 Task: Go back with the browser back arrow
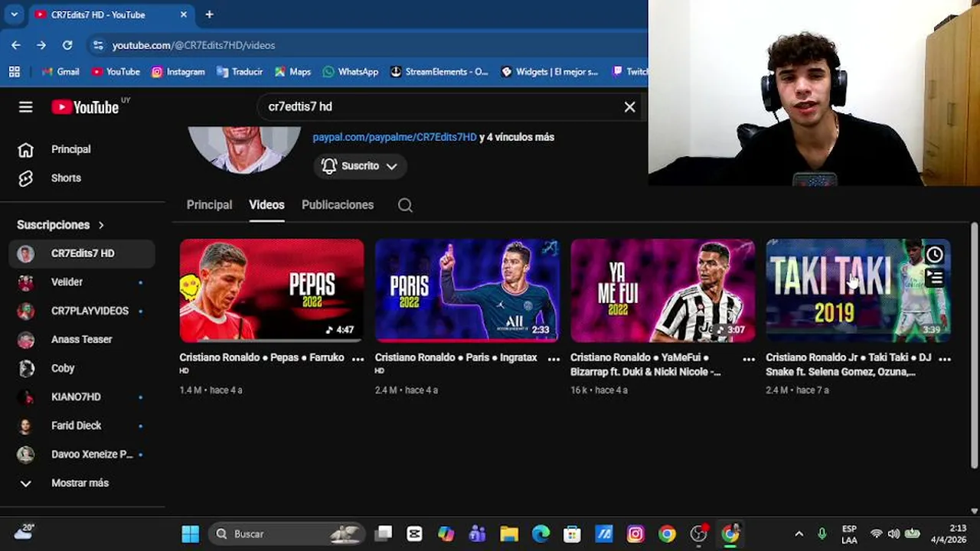pyautogui.click(x=16, y=45)
